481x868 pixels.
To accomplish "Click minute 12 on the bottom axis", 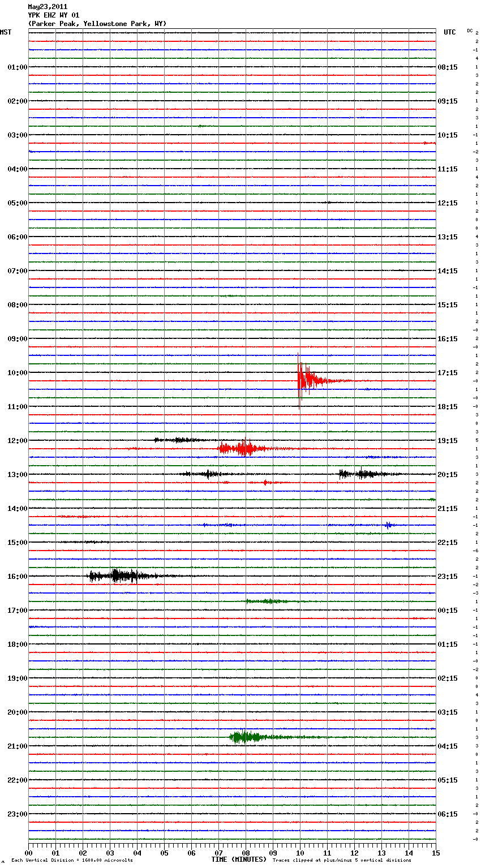I will tap(355, 853).
